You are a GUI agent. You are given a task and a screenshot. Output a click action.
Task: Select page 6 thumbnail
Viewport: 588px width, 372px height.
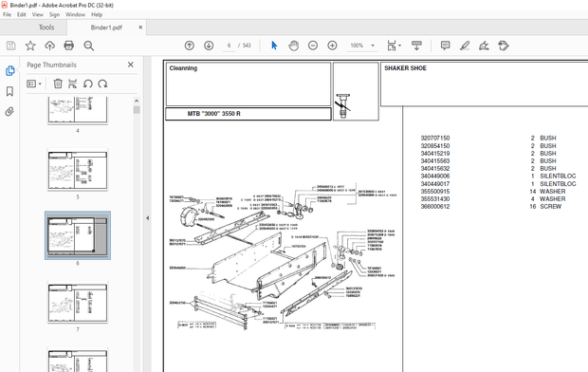pos(78,235)
